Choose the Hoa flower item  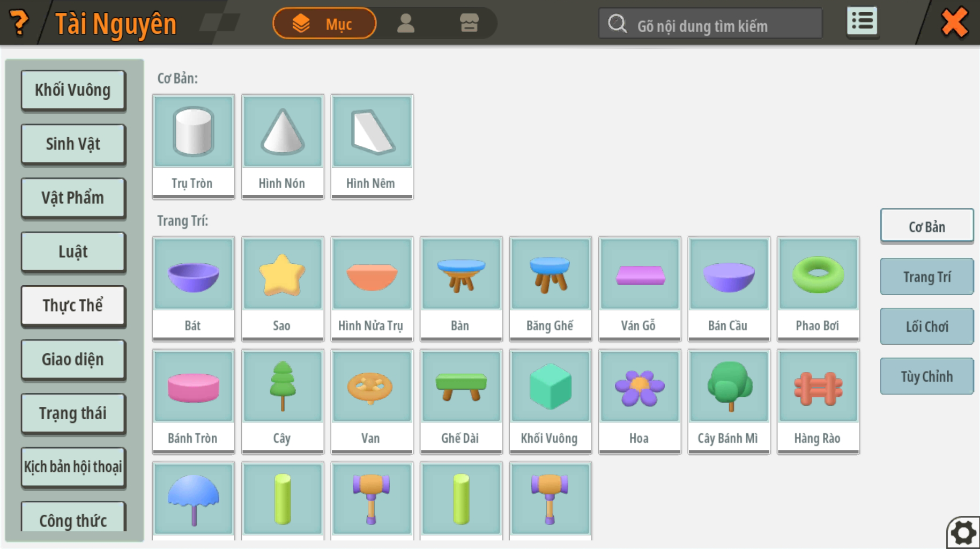coord(639,401)
